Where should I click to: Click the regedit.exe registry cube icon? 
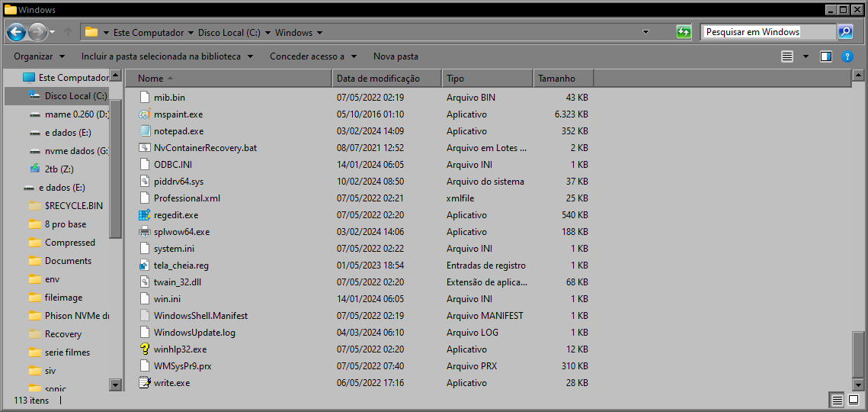point(145,215)
